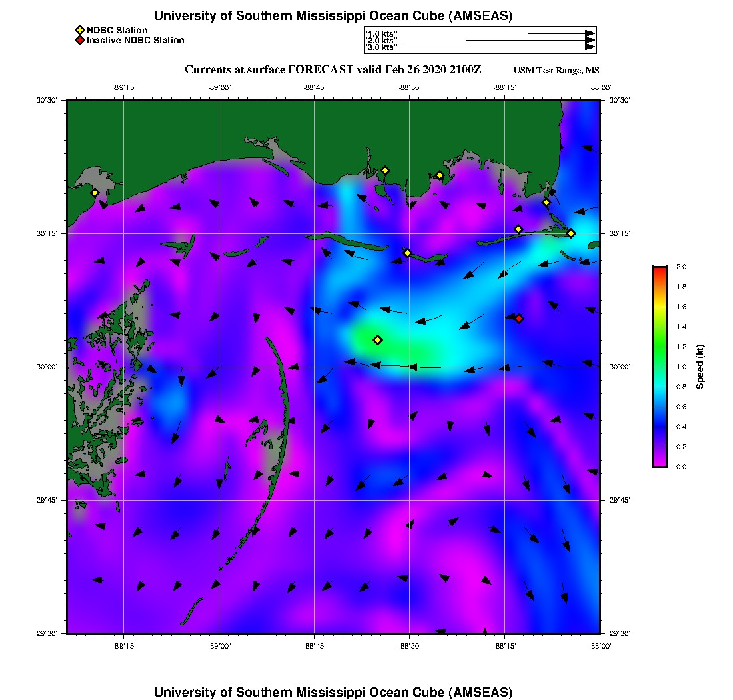Click the bottom-axis longitude label -88°00'
The height and width of the screenshot is (700, 733).
pos(600,646)
